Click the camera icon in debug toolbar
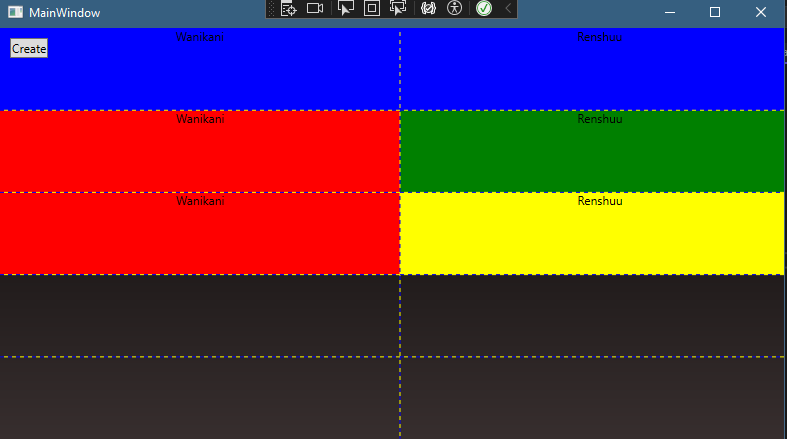This screenshot has width=787, height=439. pos(315,9)
